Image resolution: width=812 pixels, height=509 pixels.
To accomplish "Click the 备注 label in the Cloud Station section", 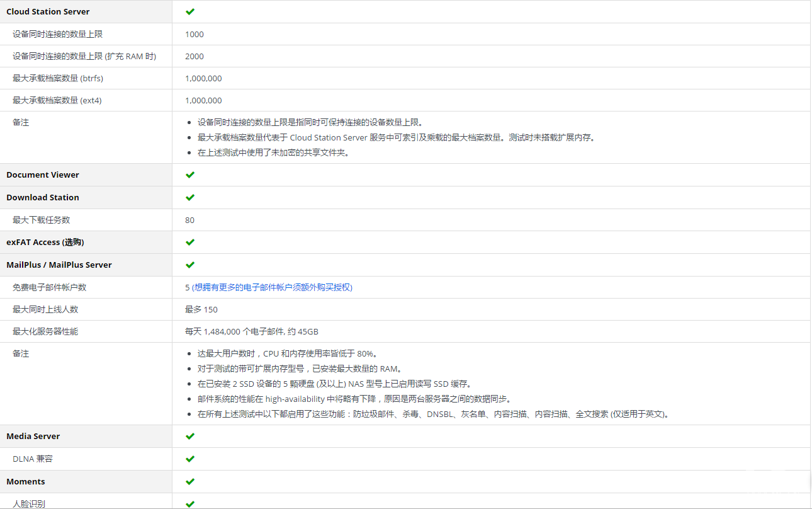I will (21, 122).
